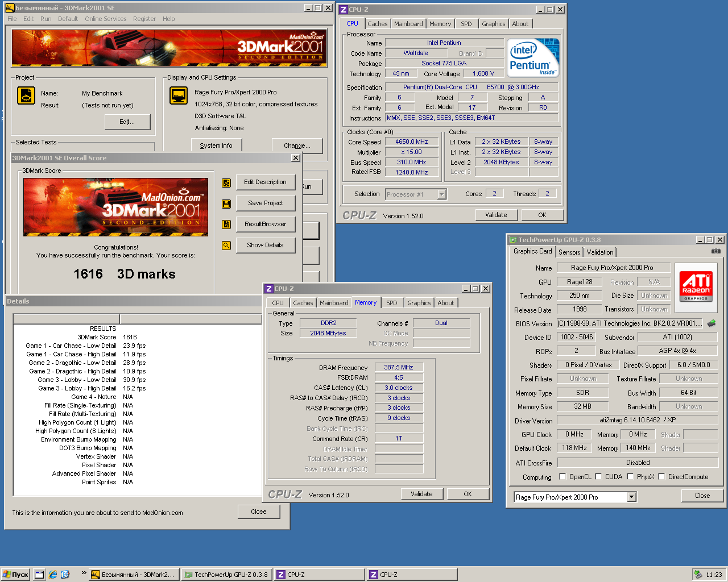Switch to the SPD tab in the upper CPU-Z window

click(466, 24)
